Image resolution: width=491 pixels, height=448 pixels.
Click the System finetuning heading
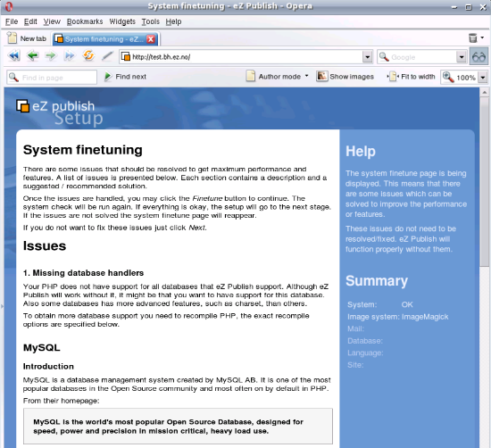pos(83,150)
